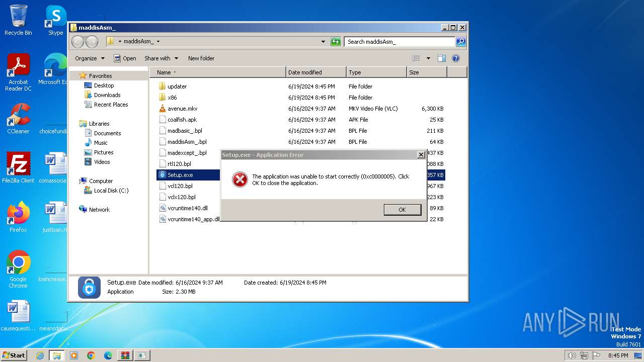Sort by Date modified column
This screenshot has width=644, height=362.
click(316, 72)
